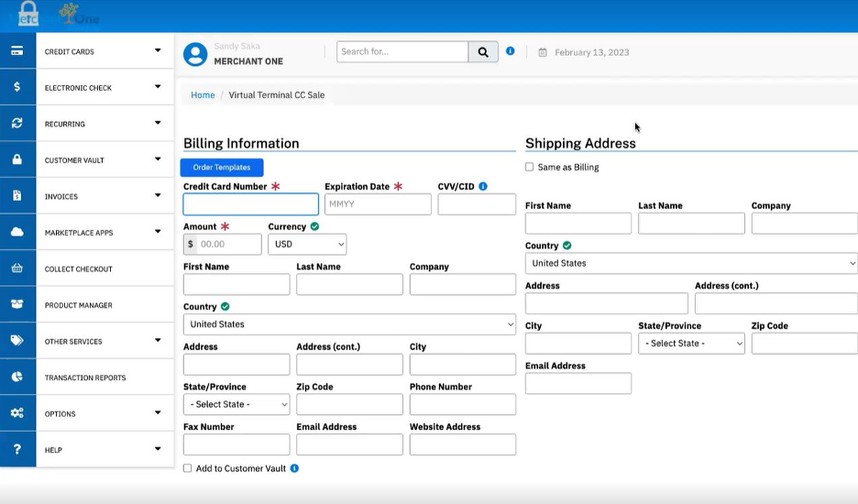Open the Currency USD dropdown

click(x=307, y=245)
